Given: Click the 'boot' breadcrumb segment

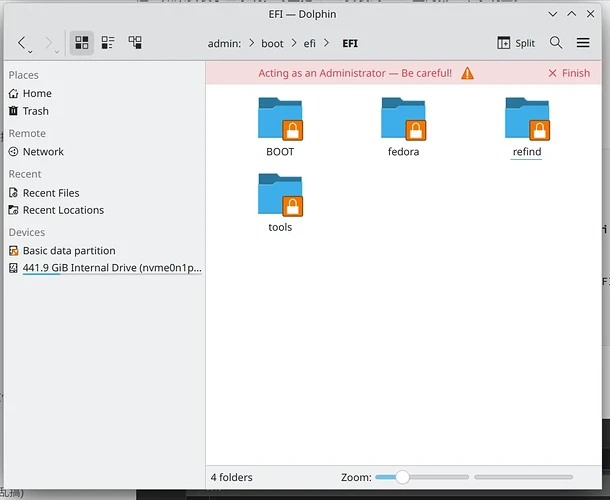Looking at the screenshot, I should tap(273, 44).
